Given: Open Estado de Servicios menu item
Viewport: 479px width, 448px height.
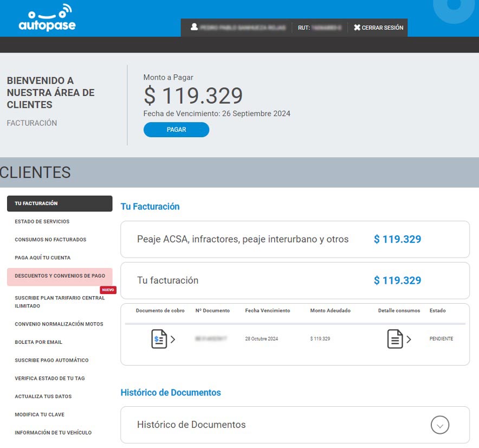Looking at the screenshot, I should (x=42, y=221).
